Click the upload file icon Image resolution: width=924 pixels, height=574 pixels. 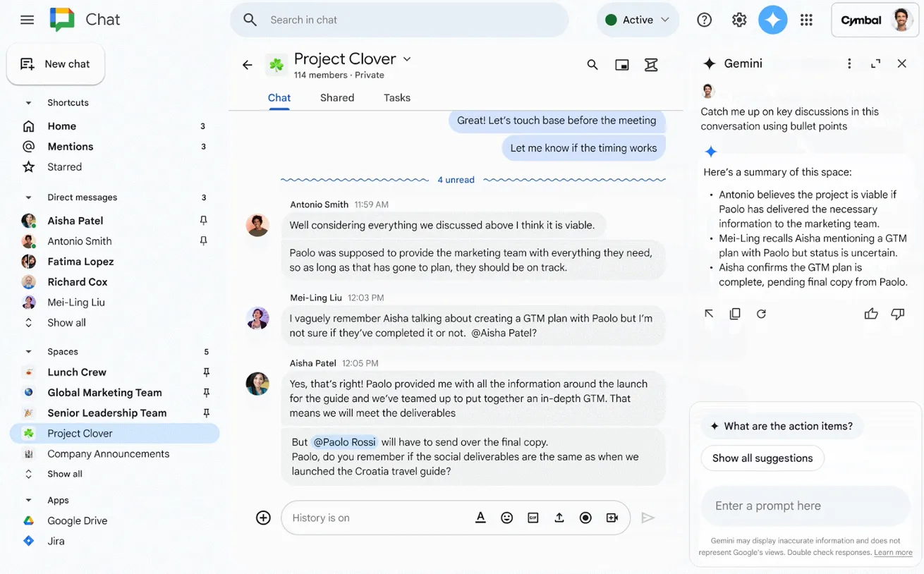pos(559,518)
